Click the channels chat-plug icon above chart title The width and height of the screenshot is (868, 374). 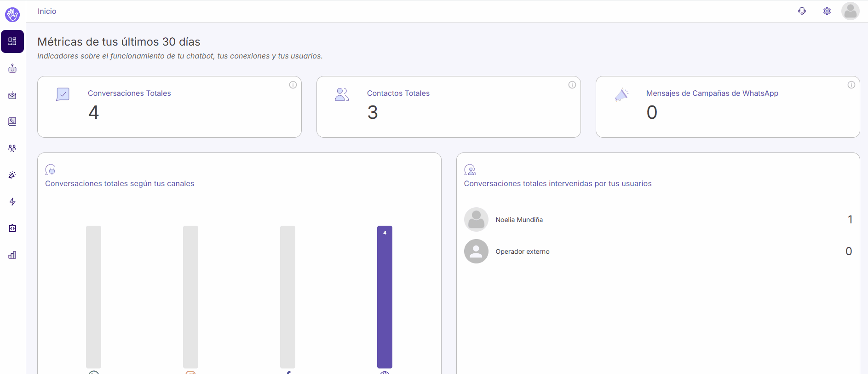click(x=51, y=170)
